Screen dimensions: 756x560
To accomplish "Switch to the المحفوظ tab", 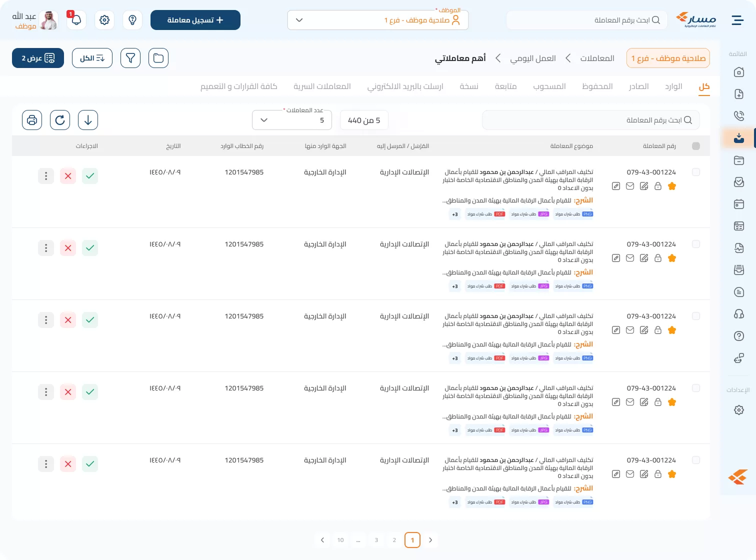I will tap(597, 86).
